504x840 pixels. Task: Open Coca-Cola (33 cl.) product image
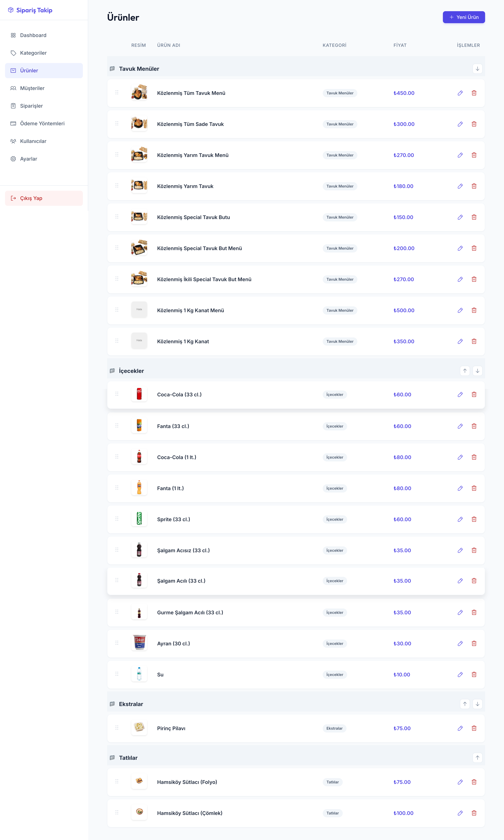[139, 394]
